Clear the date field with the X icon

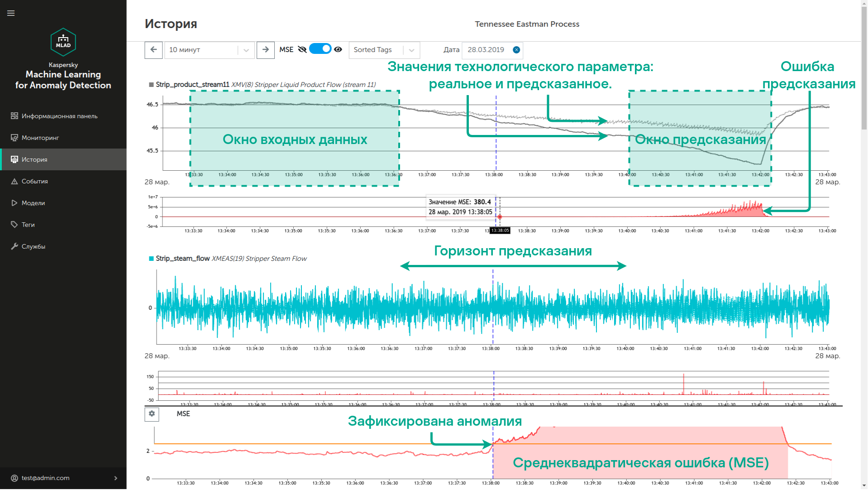pos(516,50)
